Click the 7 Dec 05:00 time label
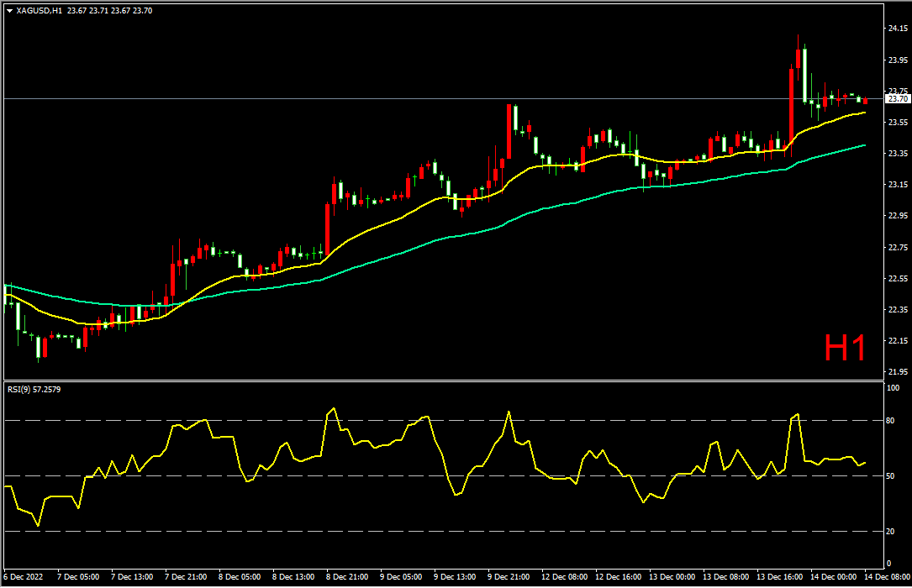912x588 pixels. (78, 577)
